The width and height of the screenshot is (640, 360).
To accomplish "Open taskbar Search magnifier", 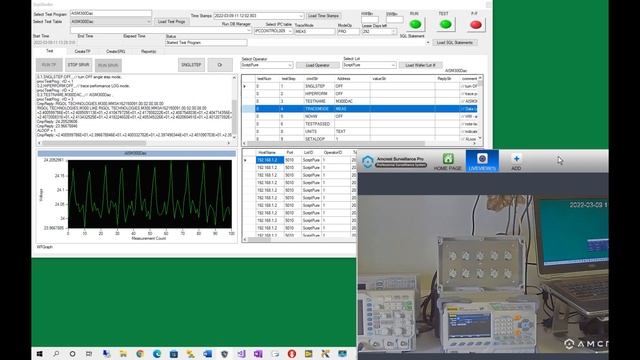I will click(56, 354).
